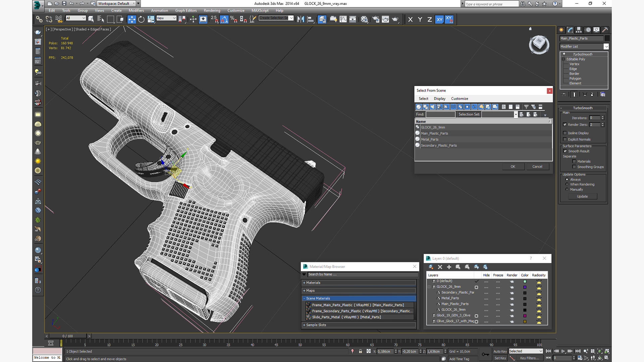This screenshot has width=644, height=362.
Task: Add selected objects to layer icon
Action: pyautogui.click(x=449, y=267)
